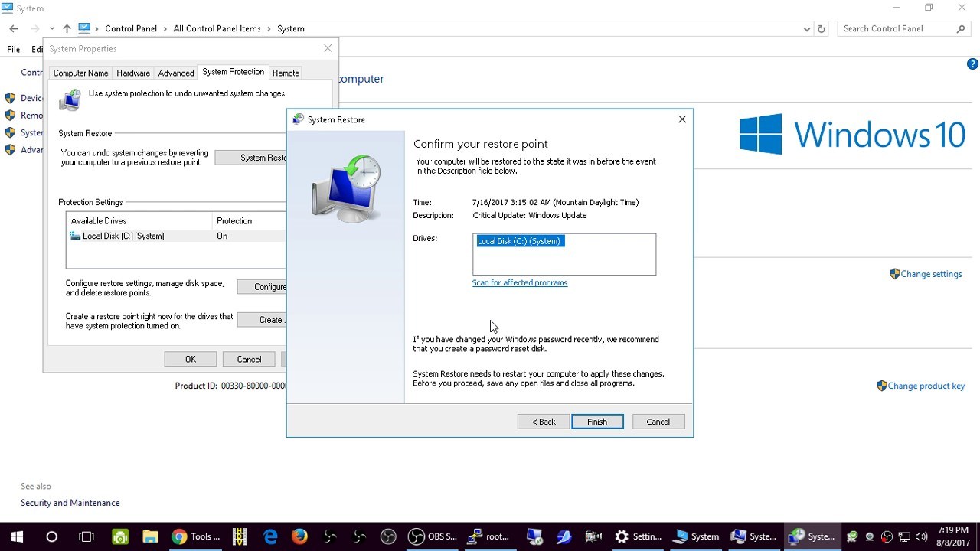The height and width of the screenshot is (551, 980).
Task: Select Local Disk (C:) in System Restore drives list
Action: 519,241
